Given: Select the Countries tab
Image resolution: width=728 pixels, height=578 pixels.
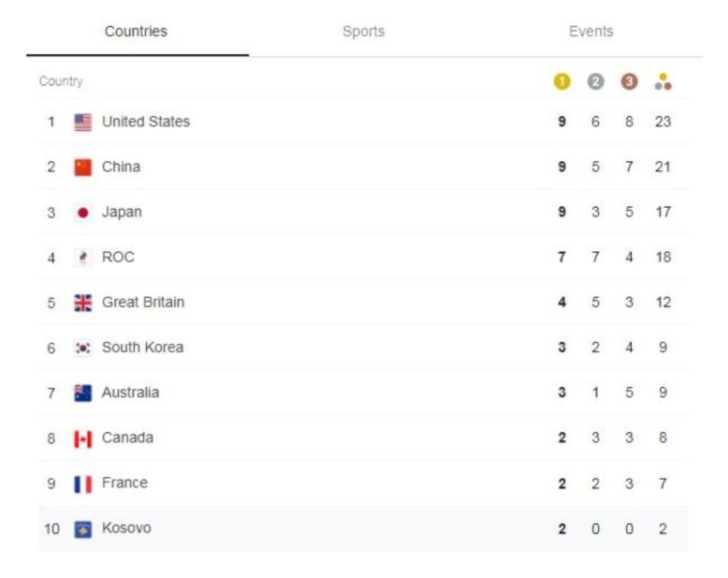Looking at the screenshot, I should coord(136,32).
